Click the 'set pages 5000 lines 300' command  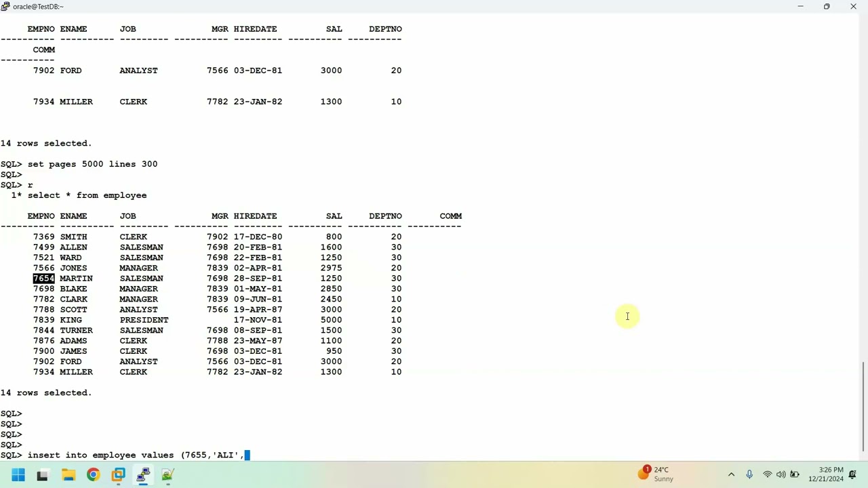pyautogui.click(x=92, y=164)
